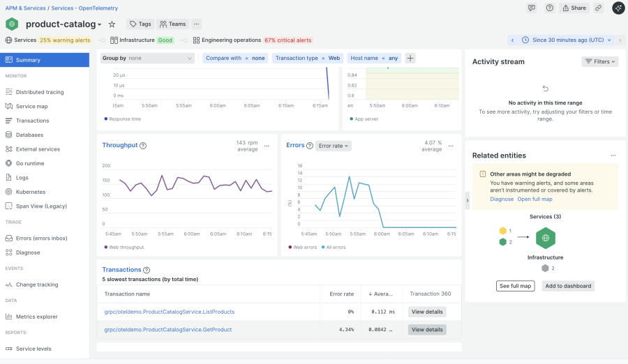
Task: Click See full map button
Action: pyautogui.click(x=516, y=286)
